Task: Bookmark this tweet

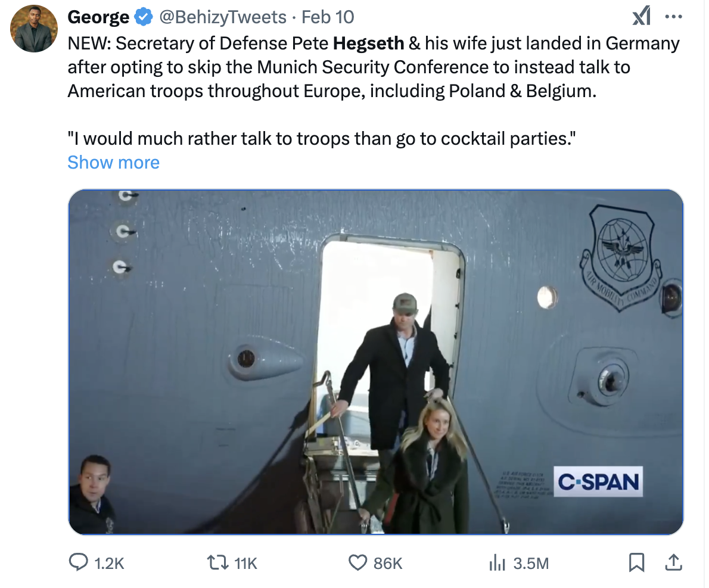Action: click(x=636, y=562)
